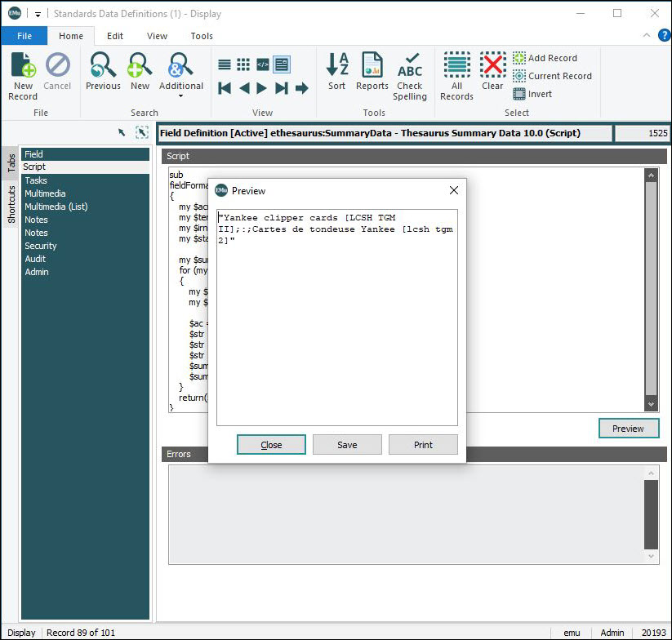Screen dimensions: 672x640
Task: Switch to list view mode
Action: coord(224,64)
